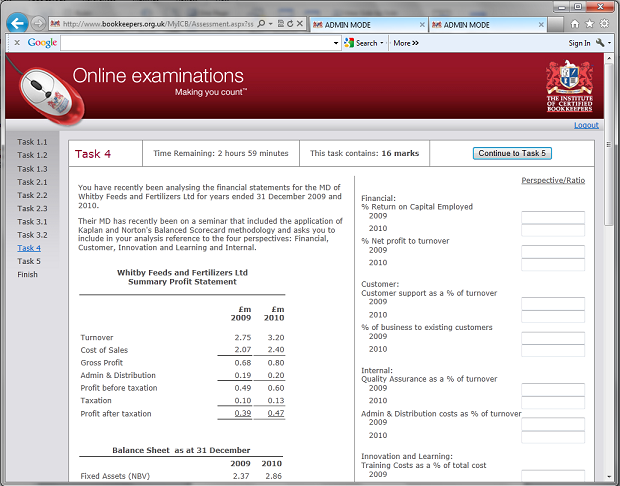The width and height of the screenshot is (620, 486).
Task: Click the 2009 Return on Capital Employed field
Action: (x=553, y=217)
